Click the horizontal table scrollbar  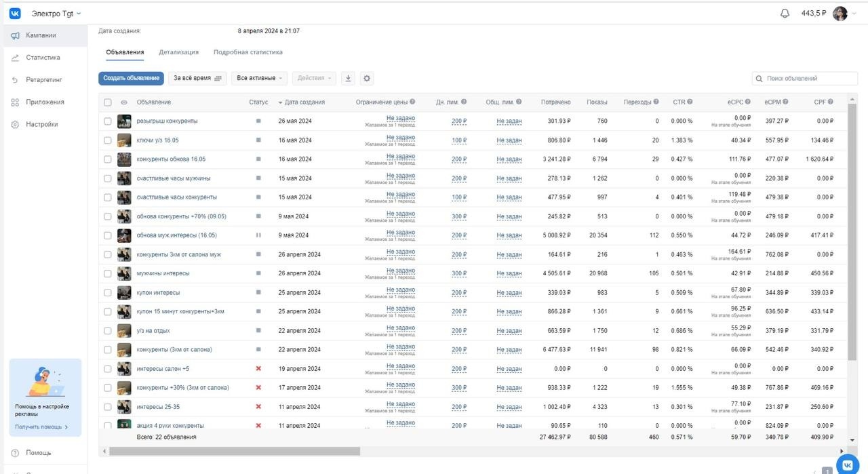click(x=235, y=451)
